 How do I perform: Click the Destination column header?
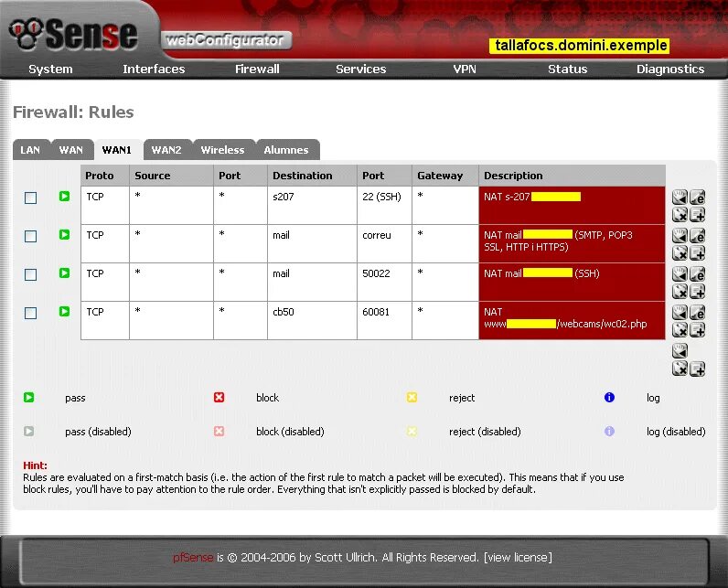[x=312, y=176]
